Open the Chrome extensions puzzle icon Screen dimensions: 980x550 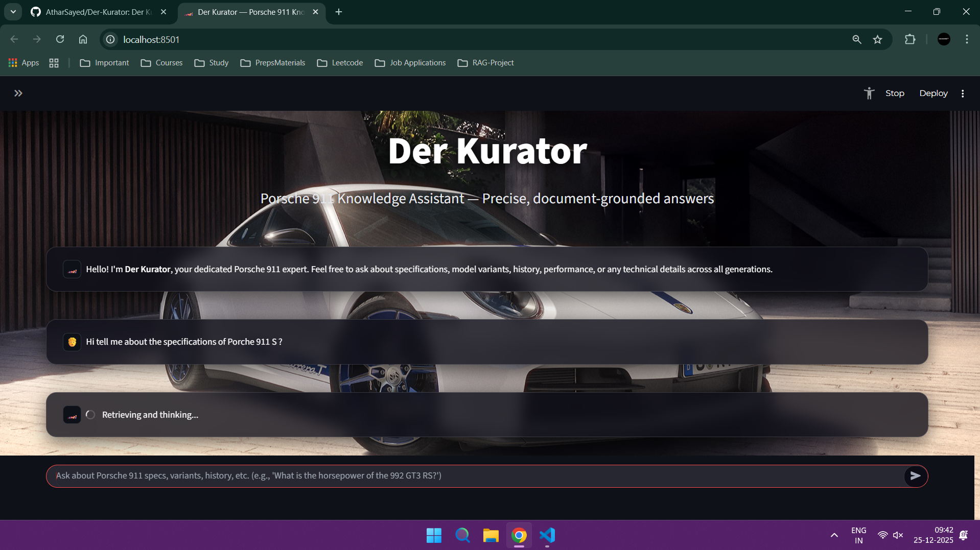911,39
